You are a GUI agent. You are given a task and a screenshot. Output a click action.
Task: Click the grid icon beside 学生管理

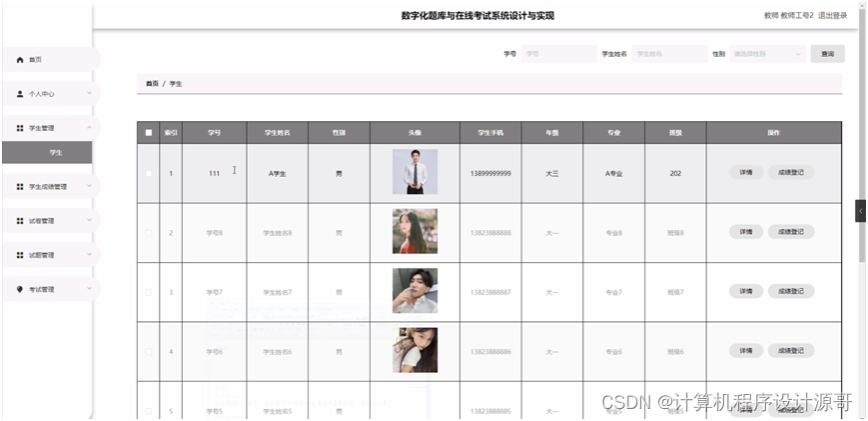(20, 128)
